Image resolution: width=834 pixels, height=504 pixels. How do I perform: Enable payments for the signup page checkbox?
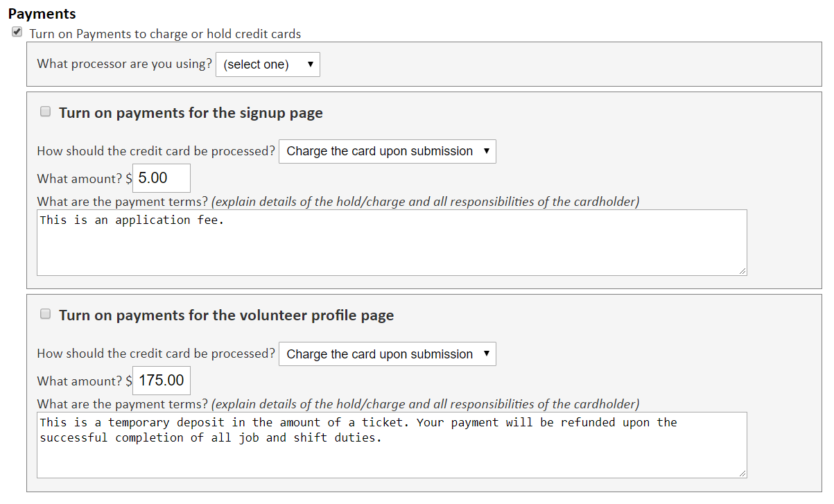coord(46,112)
